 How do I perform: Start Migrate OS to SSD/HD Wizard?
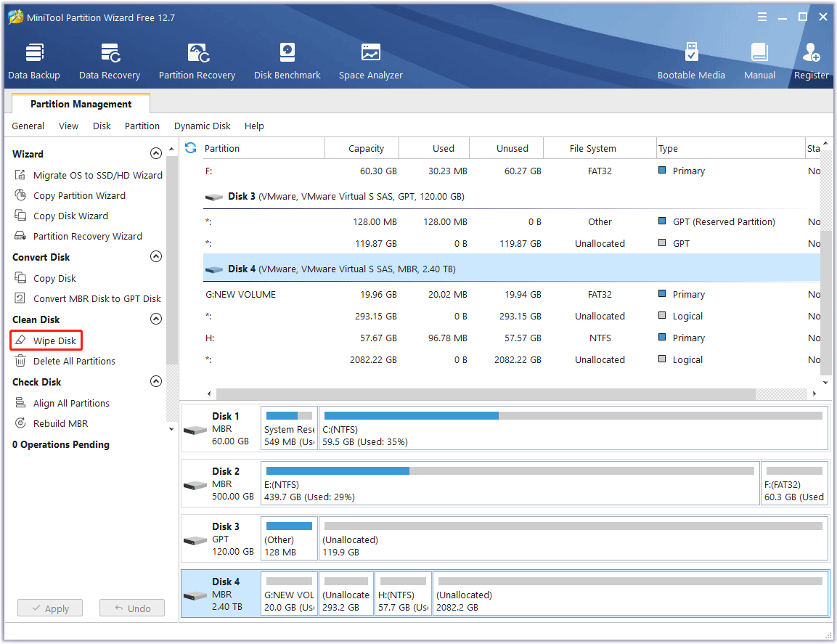click(89, 175)
